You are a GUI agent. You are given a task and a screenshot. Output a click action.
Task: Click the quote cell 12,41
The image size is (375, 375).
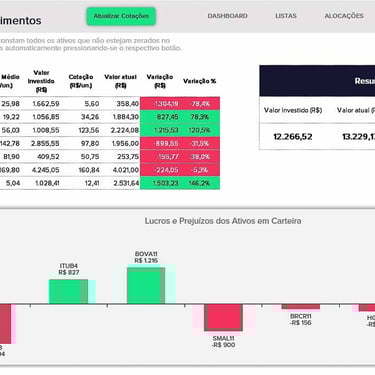point(92,183)
